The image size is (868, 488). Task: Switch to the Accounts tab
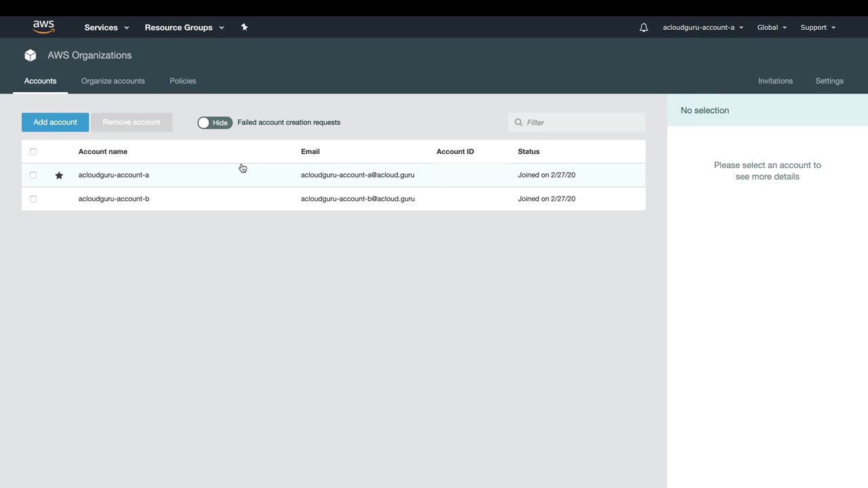point(41,81)
